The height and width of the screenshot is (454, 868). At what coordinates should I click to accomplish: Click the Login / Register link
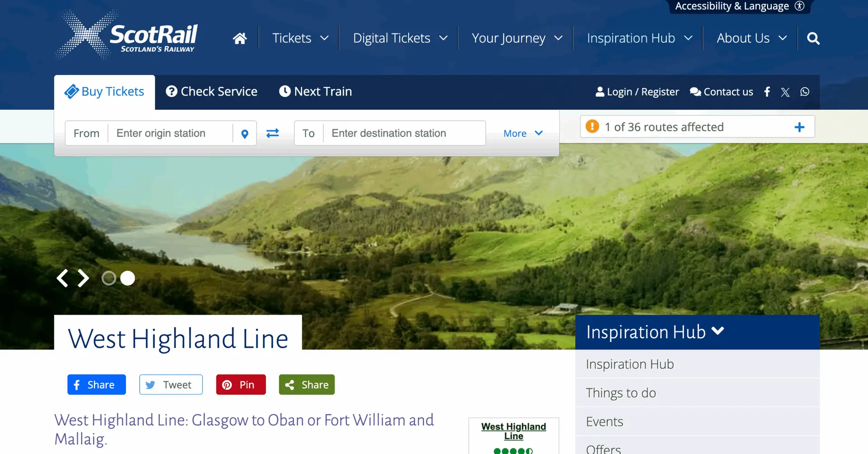pyautogui.click(x=637, y=92)
